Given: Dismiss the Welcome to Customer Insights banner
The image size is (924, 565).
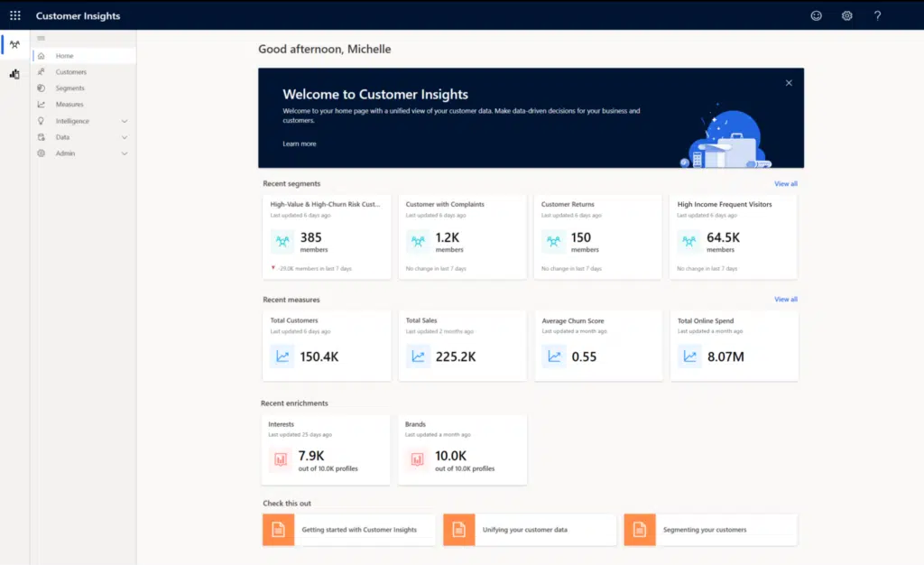Looking at the screenshot, I should pyautogui.click(x=789, y=83).
